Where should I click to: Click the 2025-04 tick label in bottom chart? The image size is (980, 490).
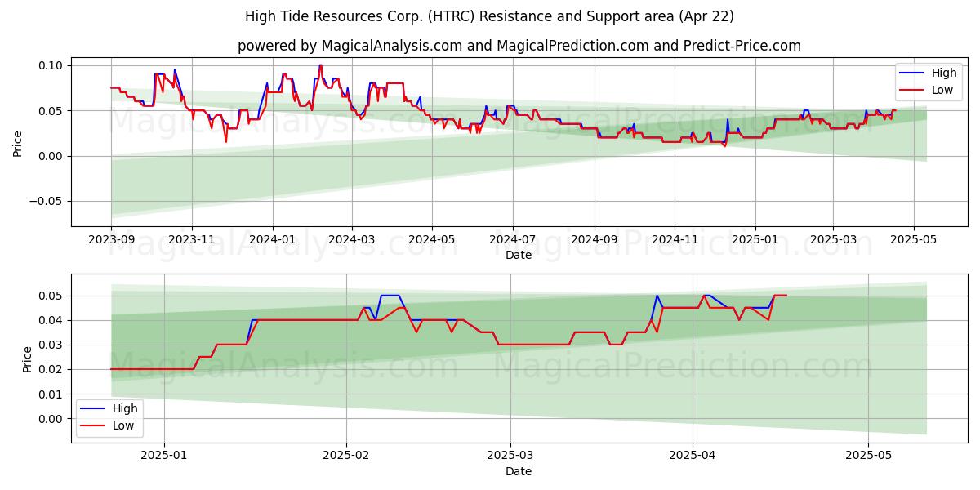693,456
